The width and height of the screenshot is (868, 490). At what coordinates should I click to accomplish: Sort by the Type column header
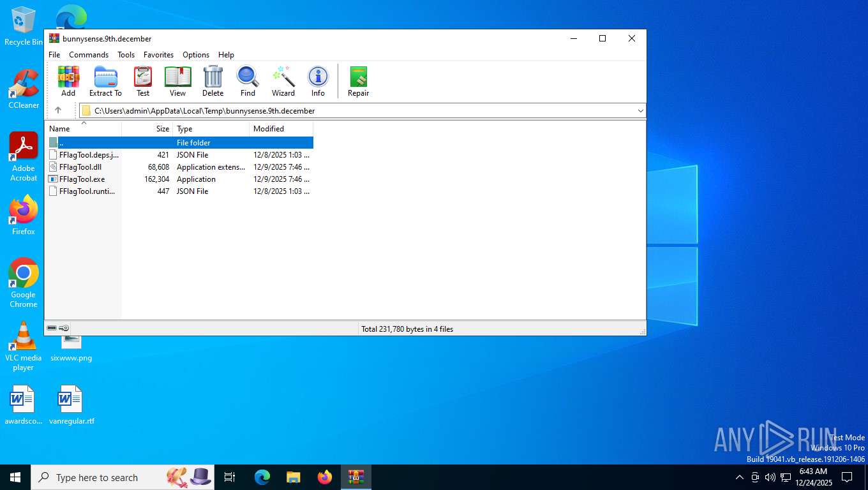(211, 129)
